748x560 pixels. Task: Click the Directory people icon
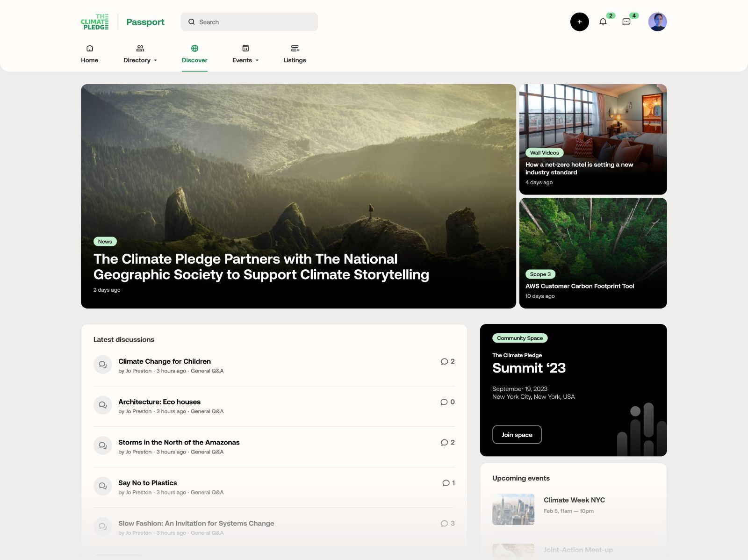(x=140, y=48)
